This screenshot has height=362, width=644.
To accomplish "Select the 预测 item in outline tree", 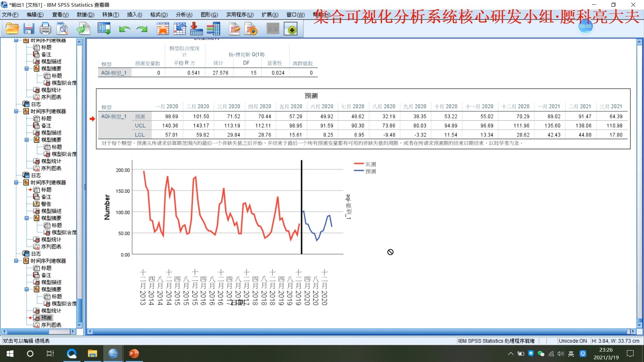I will pos(46,318).
